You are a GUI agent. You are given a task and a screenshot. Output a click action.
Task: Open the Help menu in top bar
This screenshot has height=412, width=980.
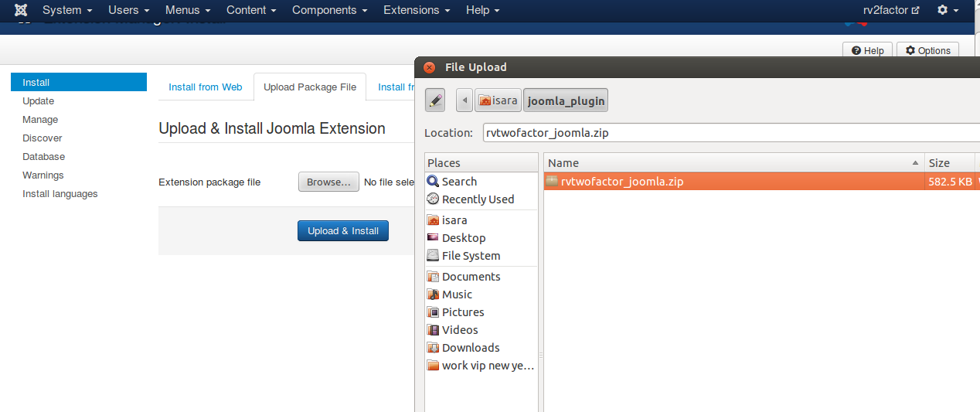(x=482, y=10)
